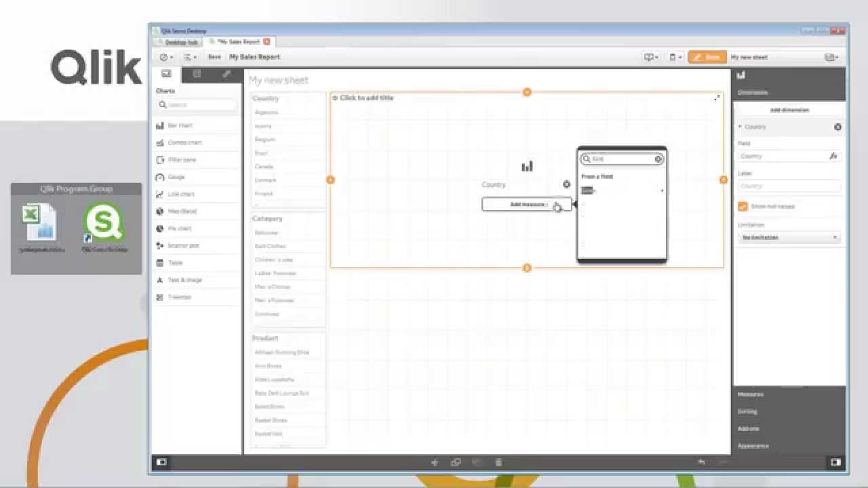The width and height of the screenshot is (868, 488).
Task: Select the My Sales Report tab
Action: click(238, 42)
